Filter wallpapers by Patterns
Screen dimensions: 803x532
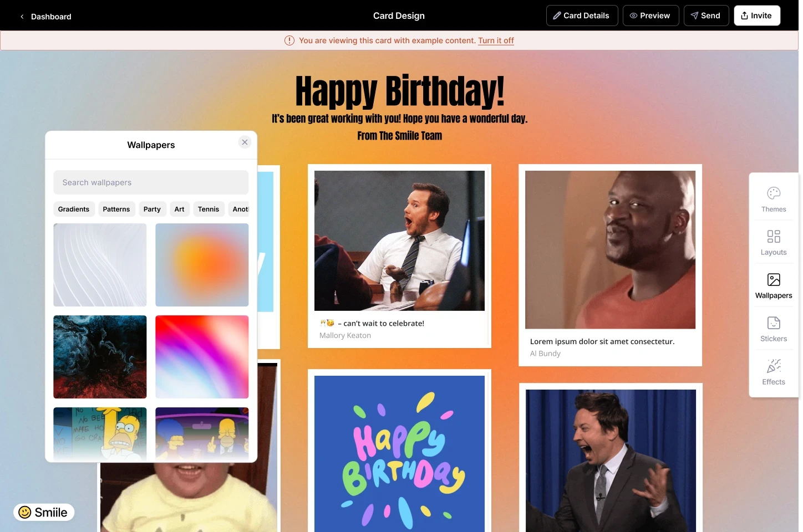[116, 209]
